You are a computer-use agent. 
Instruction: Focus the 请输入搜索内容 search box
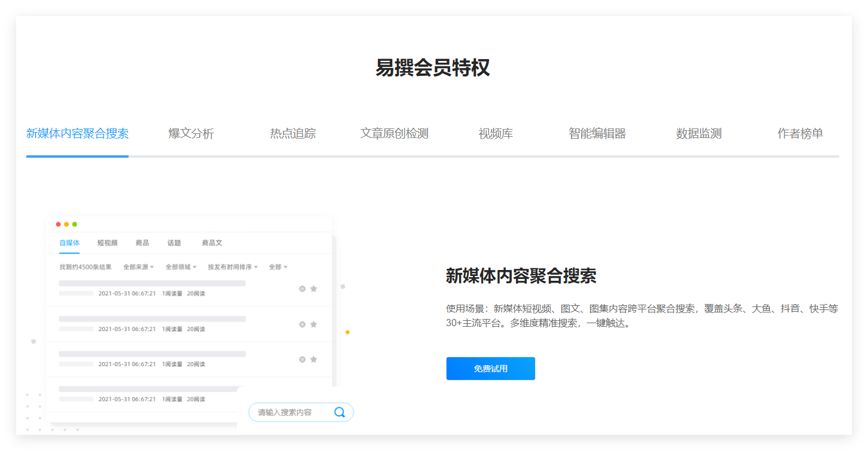pos(301,412)
